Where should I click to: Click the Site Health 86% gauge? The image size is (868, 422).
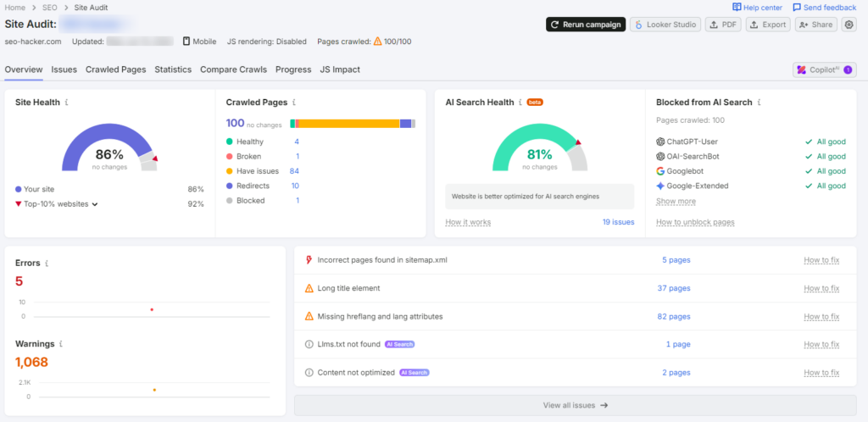coord(109,147)
